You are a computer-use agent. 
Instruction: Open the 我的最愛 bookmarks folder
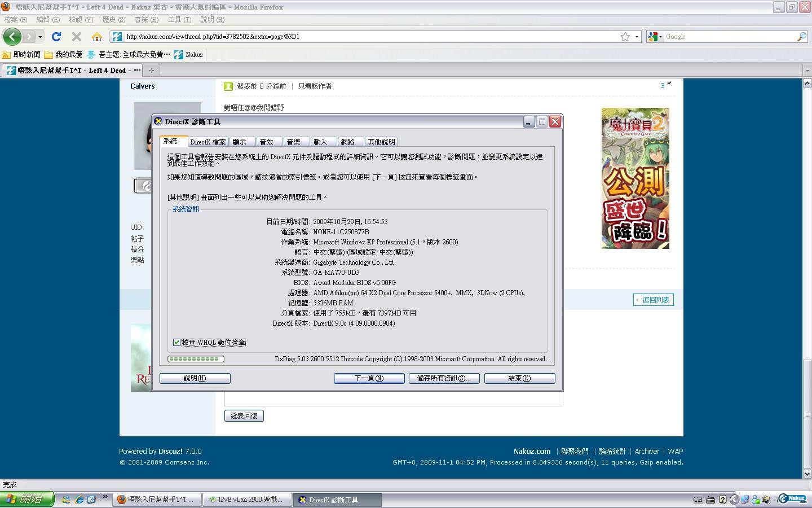[63, 55]
